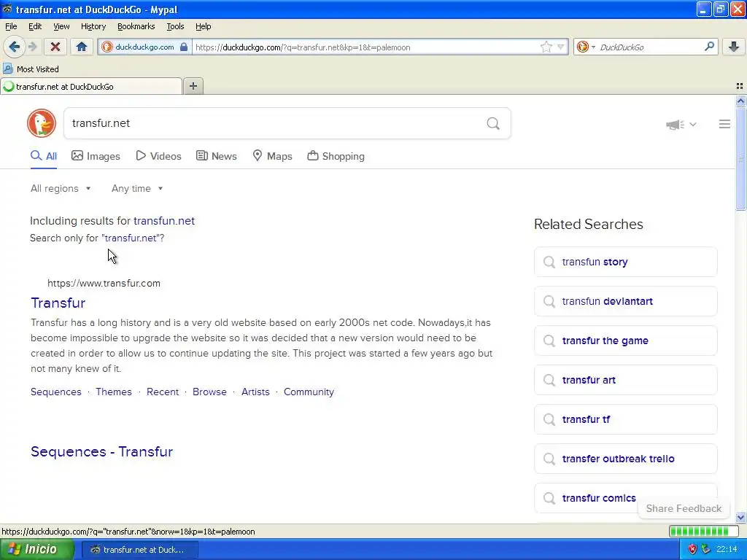
Task: Switch to the Images results tab
Action: tap(96, 156)
